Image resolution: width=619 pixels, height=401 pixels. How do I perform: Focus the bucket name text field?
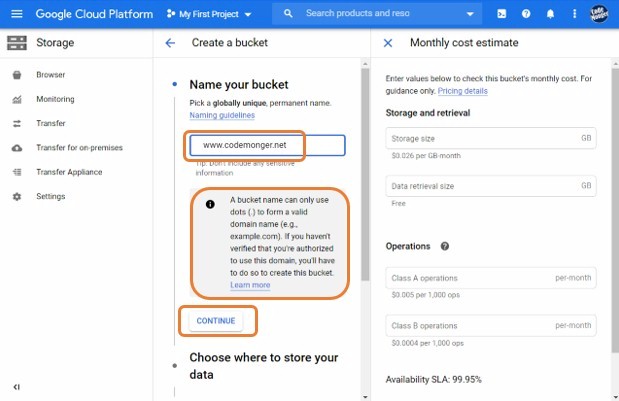[x=266, y=145]
